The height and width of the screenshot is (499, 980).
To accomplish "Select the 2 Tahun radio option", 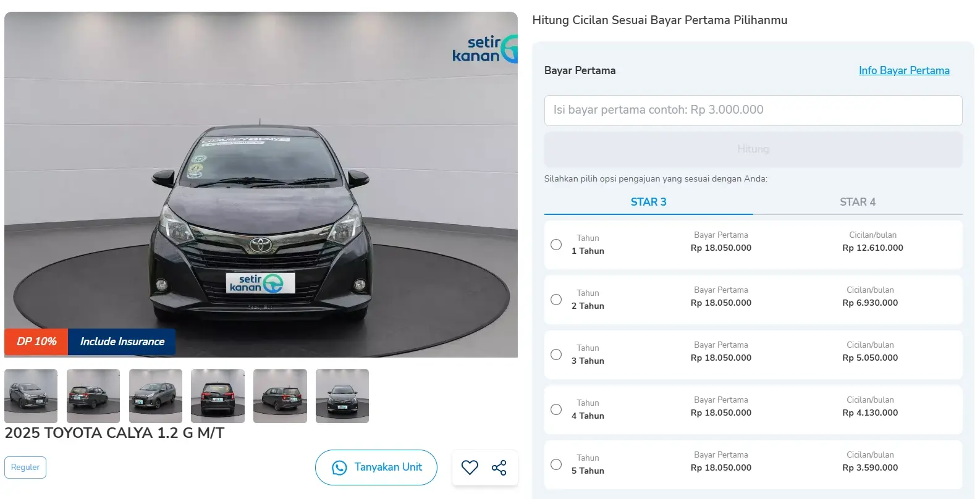I will coord(556,300).
